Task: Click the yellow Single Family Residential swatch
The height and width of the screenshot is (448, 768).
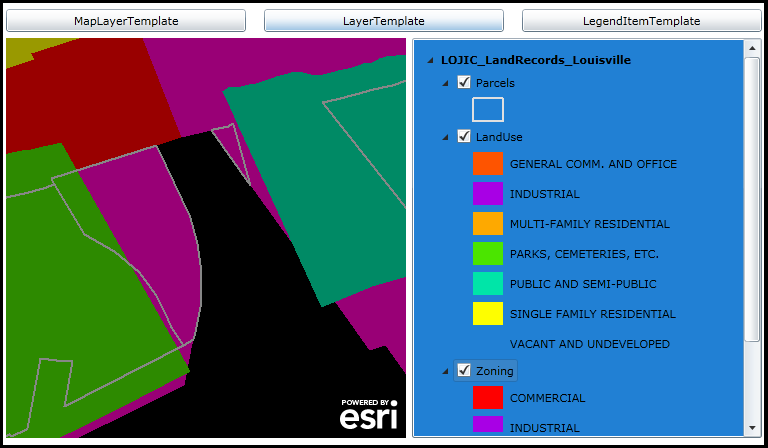Action: (x=488, y=314)
